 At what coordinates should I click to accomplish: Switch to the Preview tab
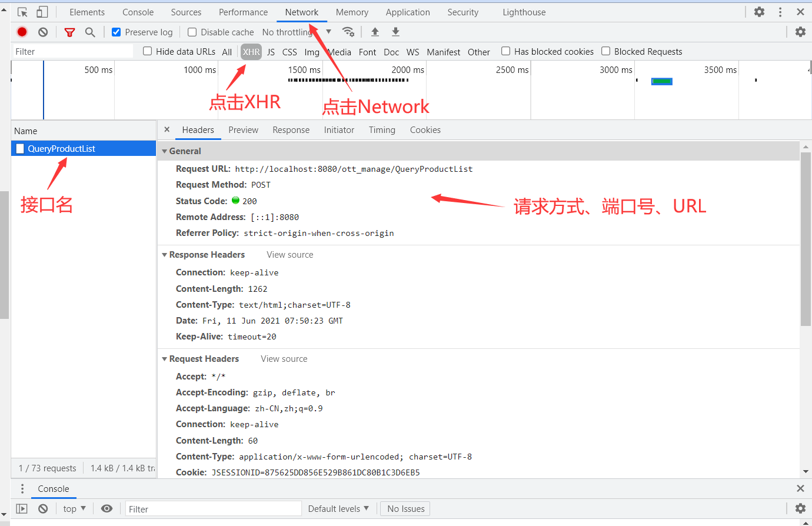point(243,129)
